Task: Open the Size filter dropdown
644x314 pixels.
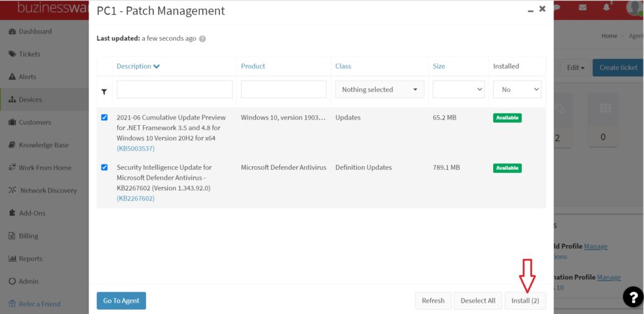Action: tap(458, 89)
